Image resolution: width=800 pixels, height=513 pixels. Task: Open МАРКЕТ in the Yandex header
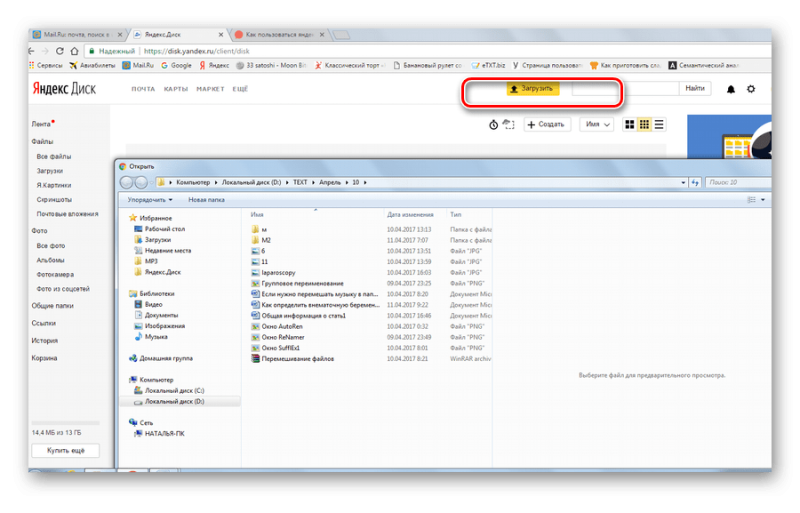[210, 89]
